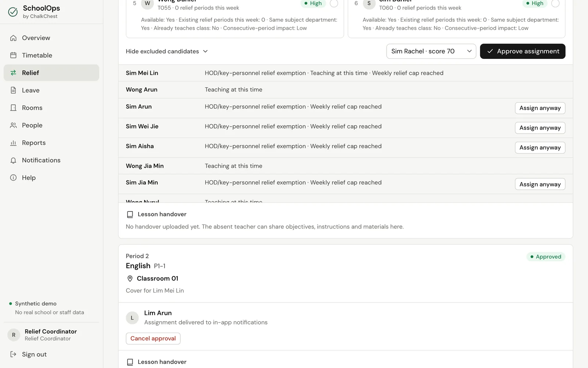This screenshot has width=588, height=368.
Task: Open Notifications page
Action: click(51, 160)
